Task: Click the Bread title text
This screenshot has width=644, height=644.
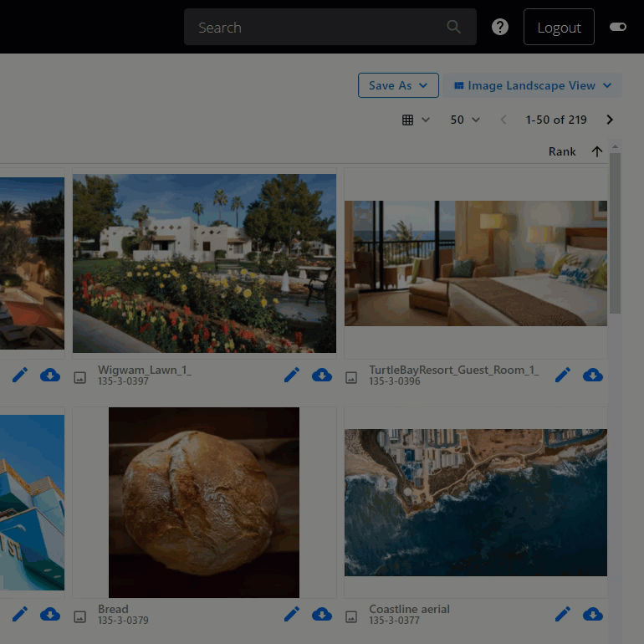Action: coord(113,609)
